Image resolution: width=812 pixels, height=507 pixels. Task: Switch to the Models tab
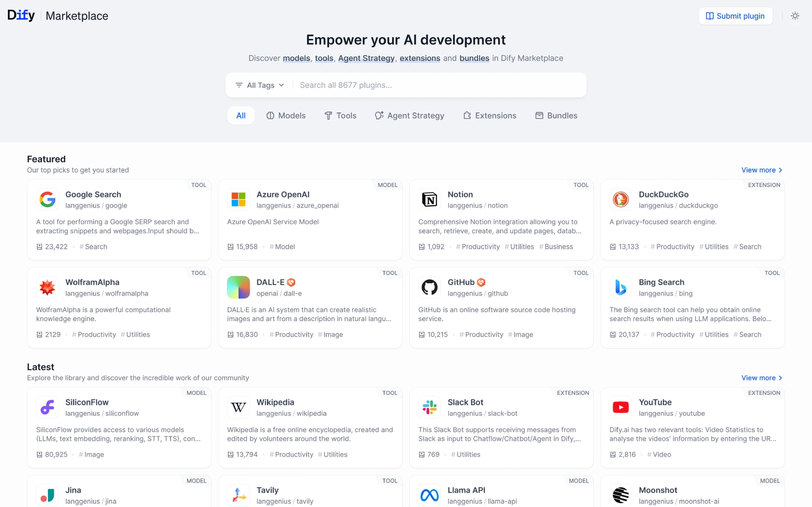tap(286, 116)
